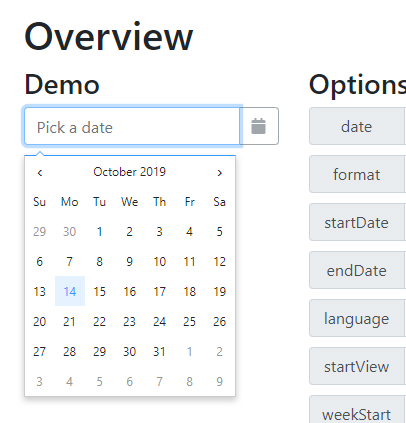Select grayed-out November 9 date
Screen dimensions: 406x423
[219, 381]
